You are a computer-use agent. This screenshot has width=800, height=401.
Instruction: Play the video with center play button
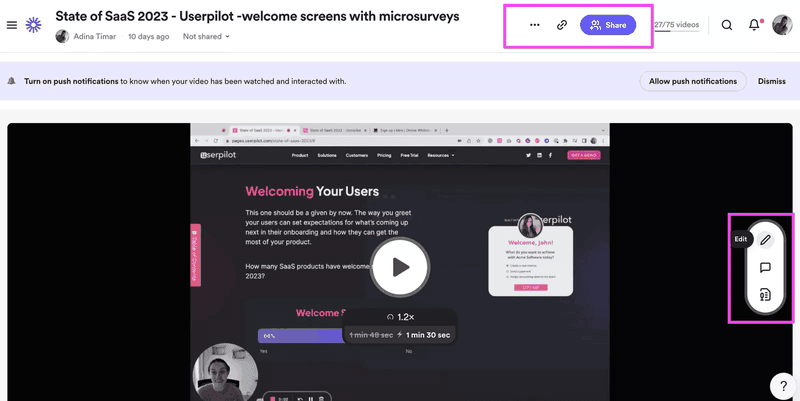pos(400,267)
